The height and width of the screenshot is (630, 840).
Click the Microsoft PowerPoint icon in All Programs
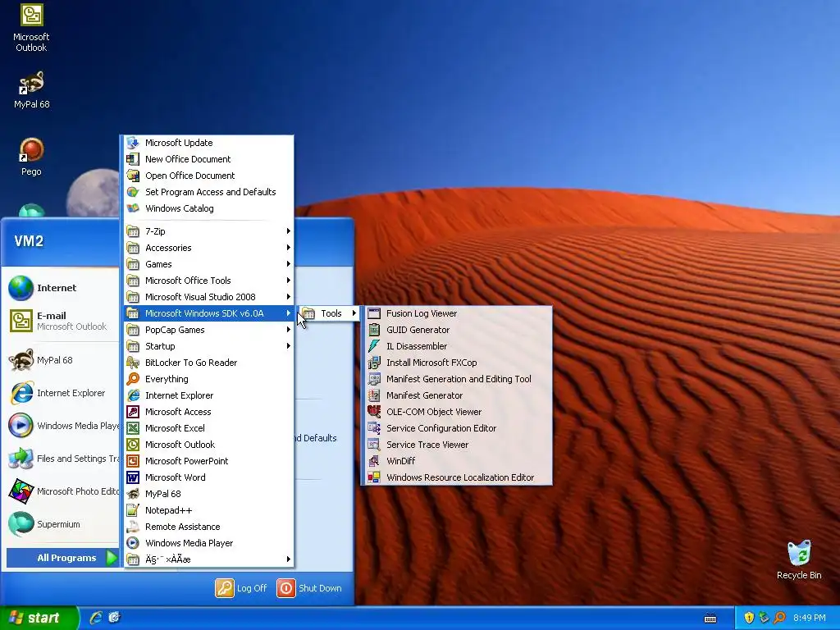(x=133, y=461)
